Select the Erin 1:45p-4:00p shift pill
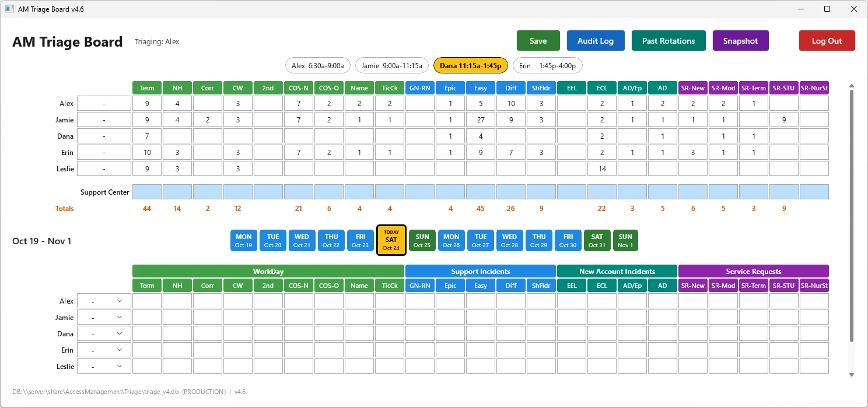Image resolution: width=868 pixels, height=408 pixels. pyautogui.click(x=547, y=66)
